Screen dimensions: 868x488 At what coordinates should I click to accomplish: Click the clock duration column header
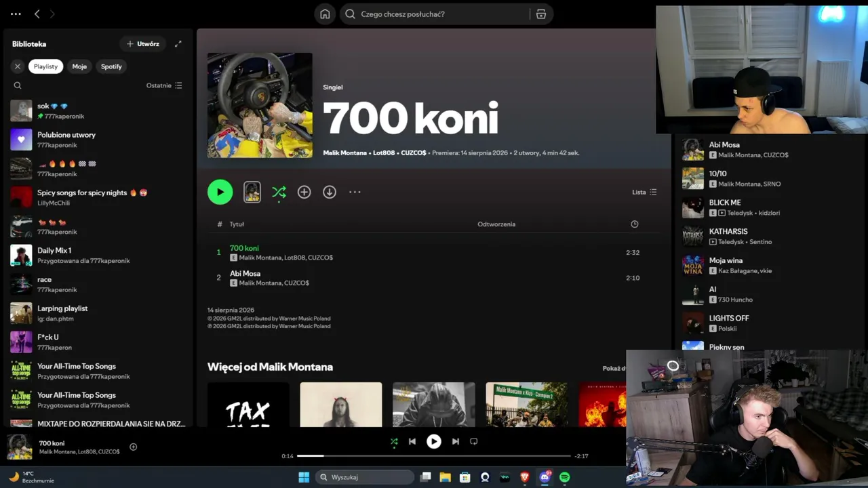tap(635, 224)
